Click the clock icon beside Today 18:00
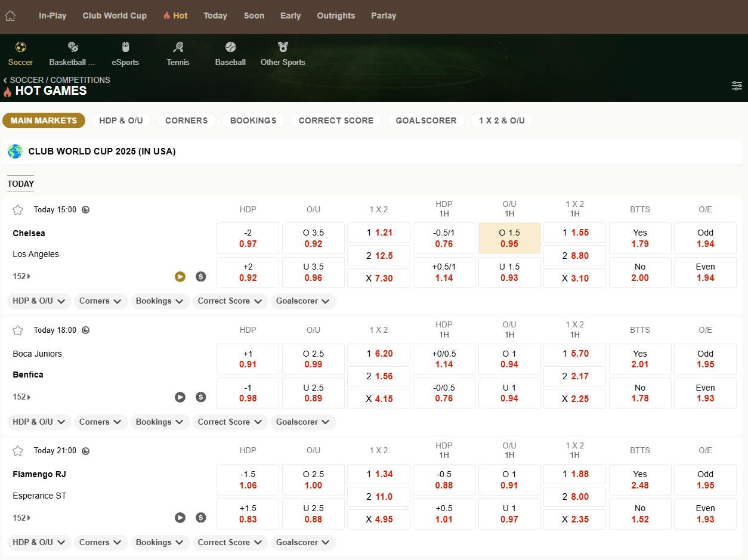 86,330
